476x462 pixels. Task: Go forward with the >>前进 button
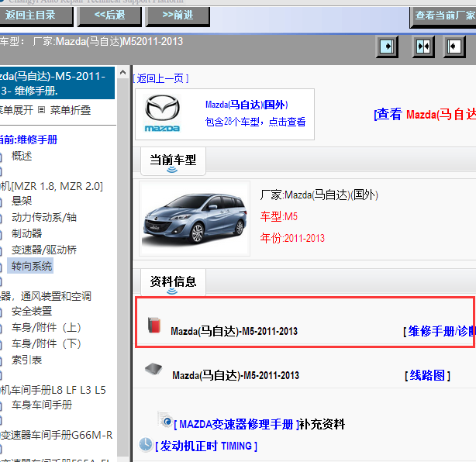(178, 16)
